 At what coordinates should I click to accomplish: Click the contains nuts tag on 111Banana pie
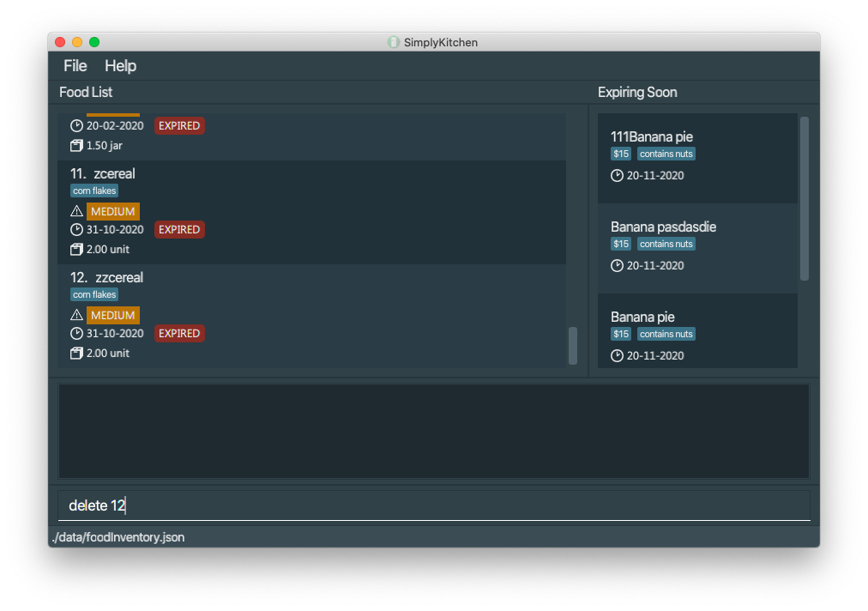(x=666, y=154)
